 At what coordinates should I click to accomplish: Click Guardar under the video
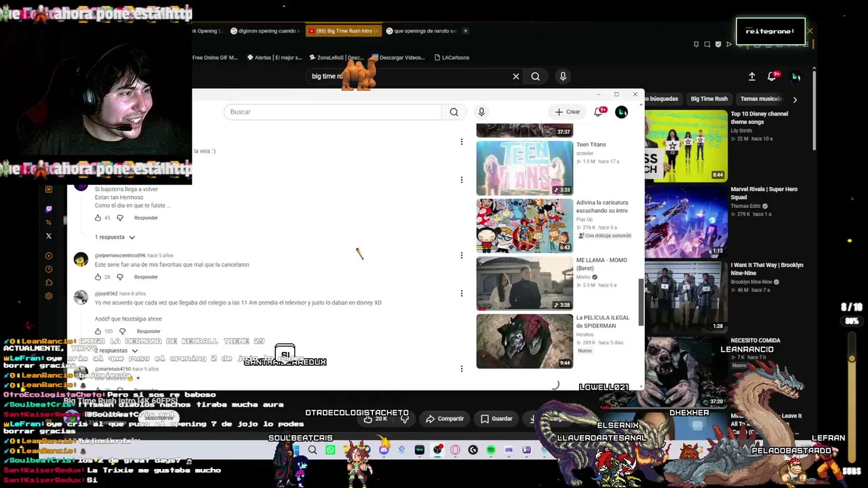(x=496, y=419)
